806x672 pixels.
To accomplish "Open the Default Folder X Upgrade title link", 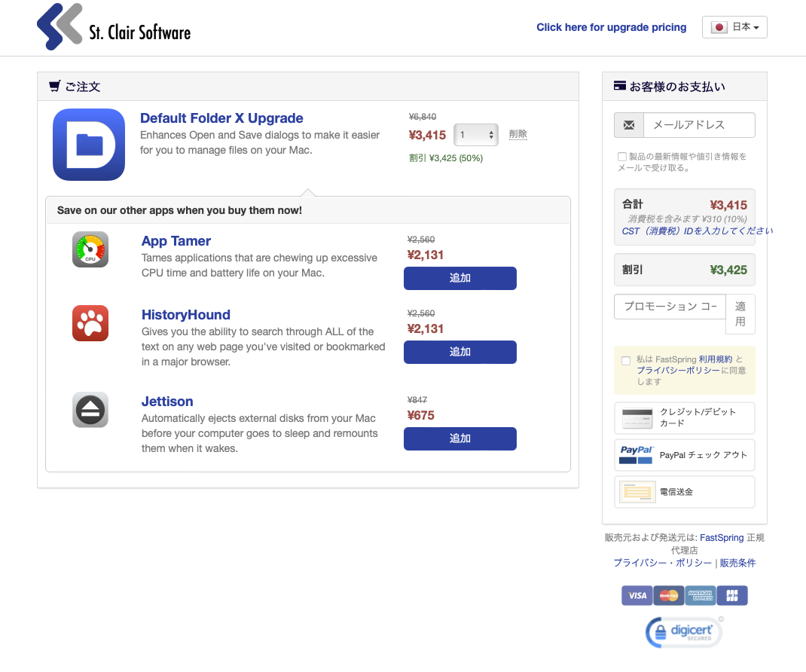I will pos(221,118).
